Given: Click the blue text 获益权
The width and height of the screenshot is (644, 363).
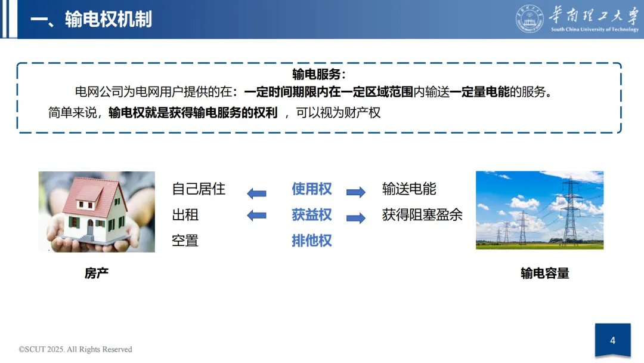Looking at the screenshot, I should [x=312, y=214].
